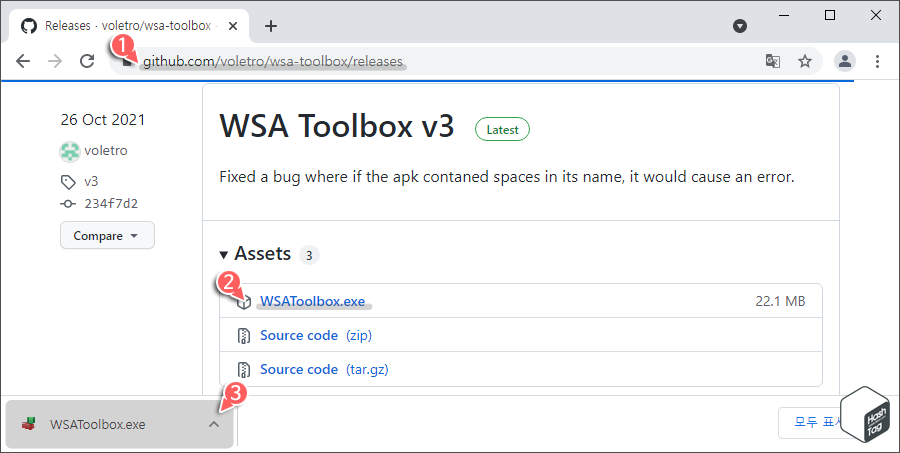Open Chrome's three-dot menu
This screenshot has height=453, width=900.
(x=877, y=61)
